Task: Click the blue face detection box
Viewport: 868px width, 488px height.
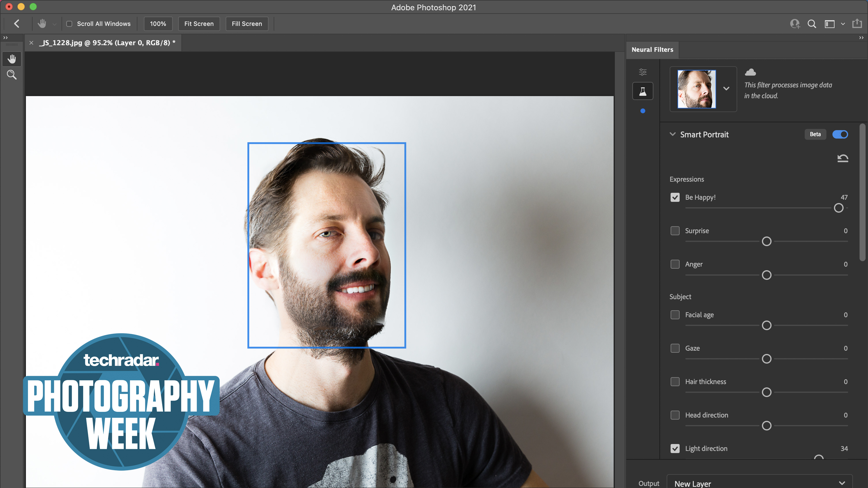Action: [x=326, y=245]
